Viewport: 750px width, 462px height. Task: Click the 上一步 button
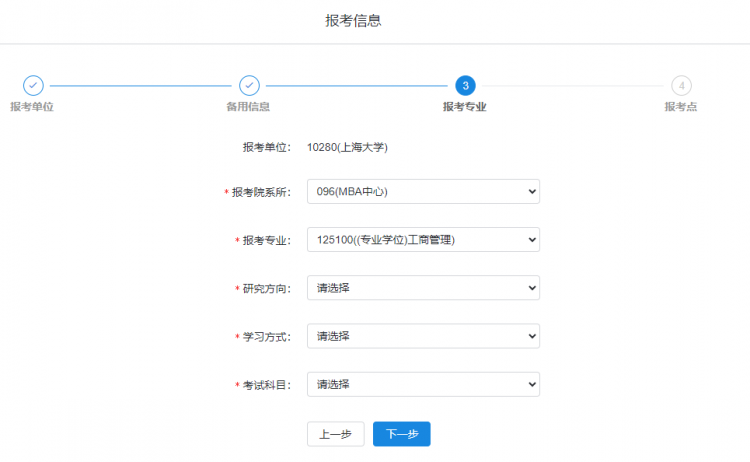(336, 434)
